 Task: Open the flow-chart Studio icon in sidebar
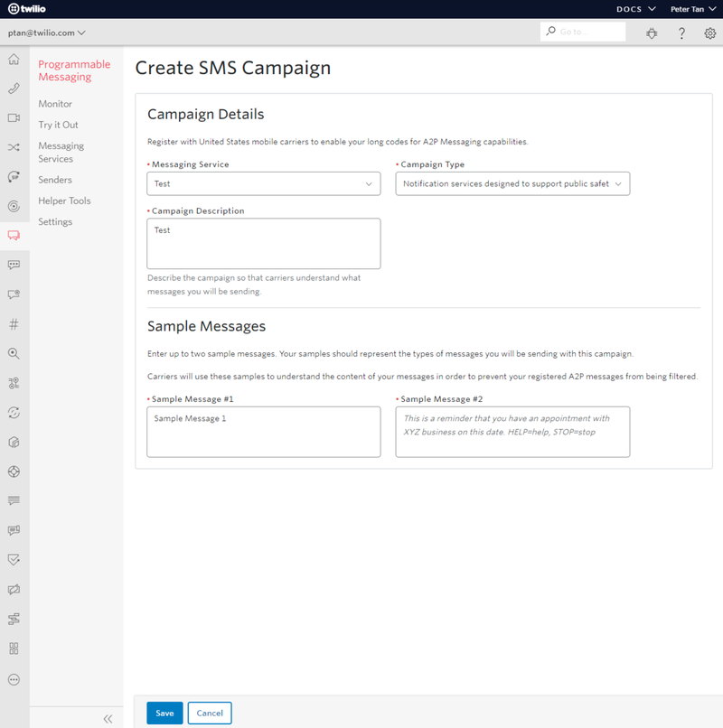coord(14,619)
